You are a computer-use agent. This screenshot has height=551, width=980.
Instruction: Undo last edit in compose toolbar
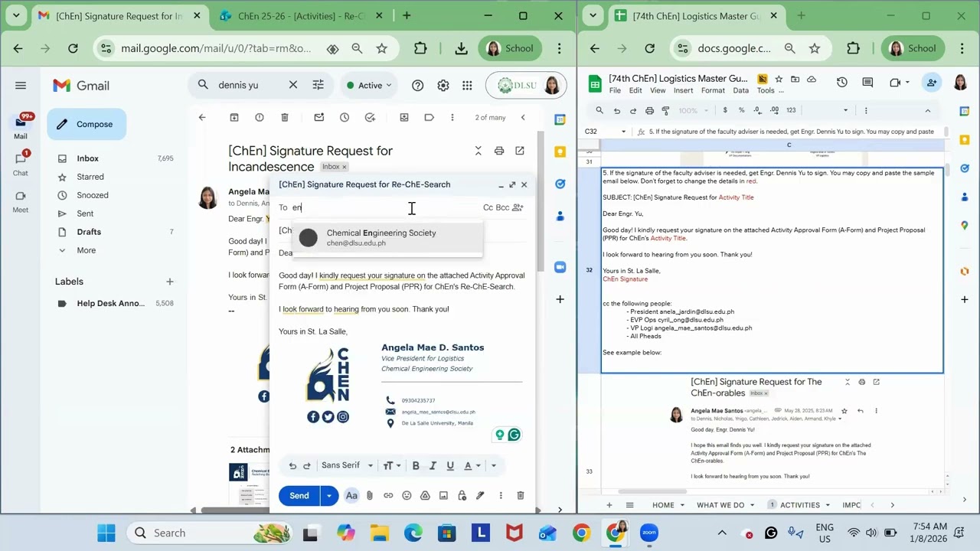[x=292, y=465]
